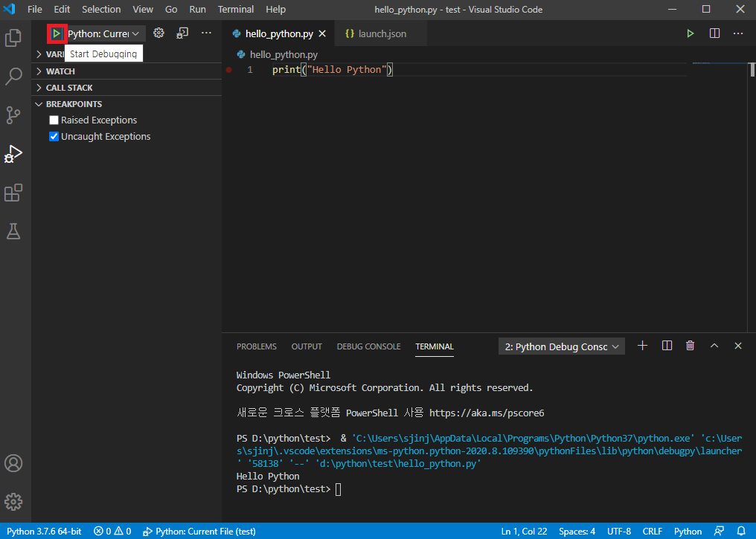Open the Accounts icon in activity bar
This screenshot has width=756, height=539.
pyautogui.click(x=13, y=463)
